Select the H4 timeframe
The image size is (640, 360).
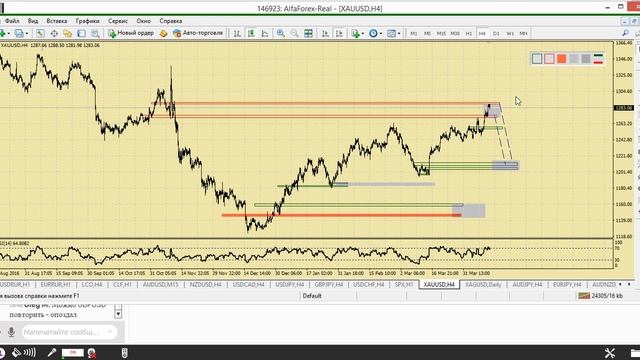pyautogui.click(x=482, y=33)
